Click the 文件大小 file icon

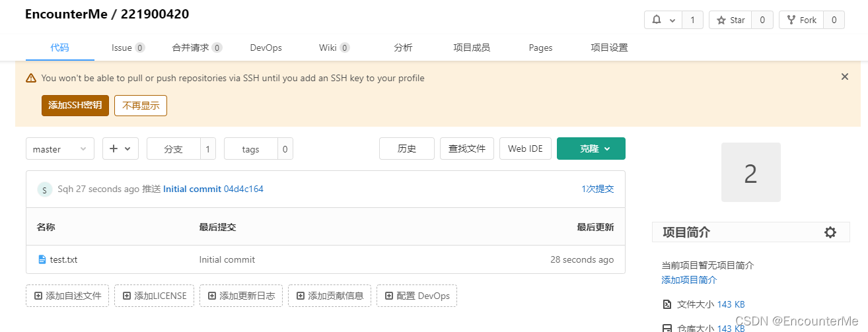click(x=667, y=304)
